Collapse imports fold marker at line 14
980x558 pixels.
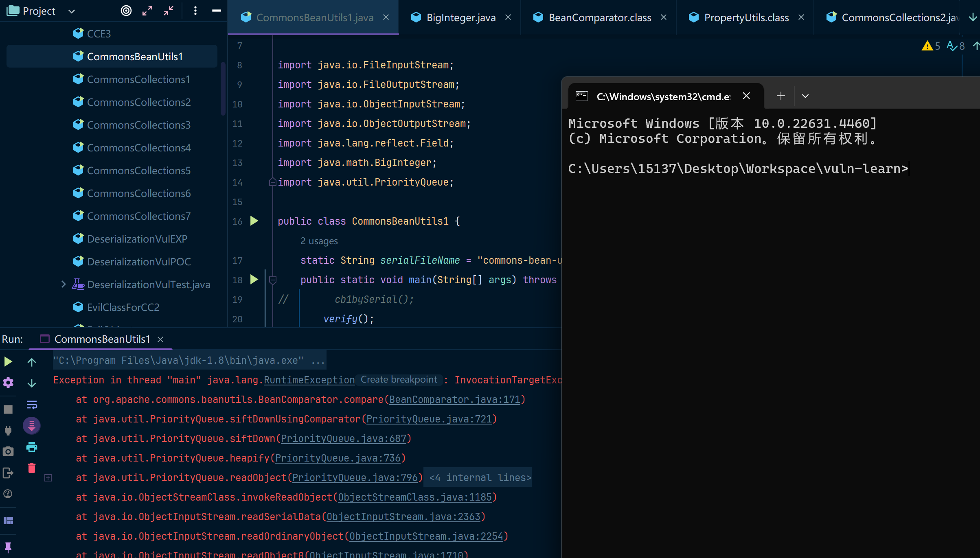[x=273, y=182]
